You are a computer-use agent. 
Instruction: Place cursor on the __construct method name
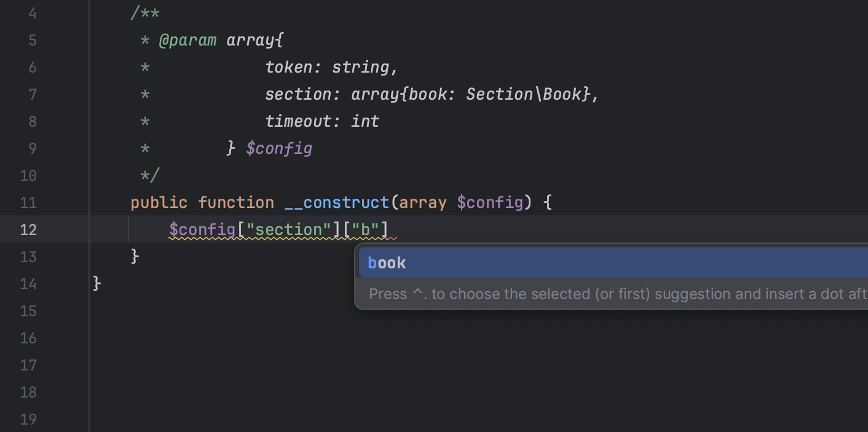336,202
